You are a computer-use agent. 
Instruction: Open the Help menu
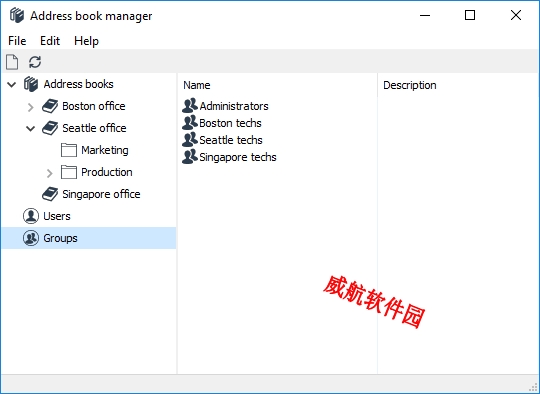click(x=86, y=41)
